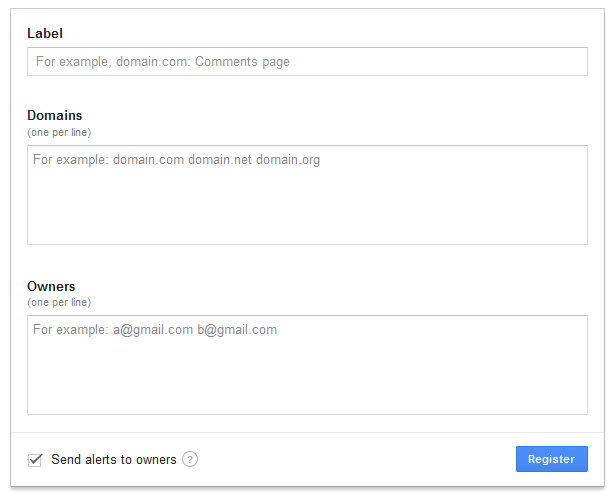Click the Domains heading text
Image resolution: width=615 pixels, height=496 pixels.
(55, 116)
